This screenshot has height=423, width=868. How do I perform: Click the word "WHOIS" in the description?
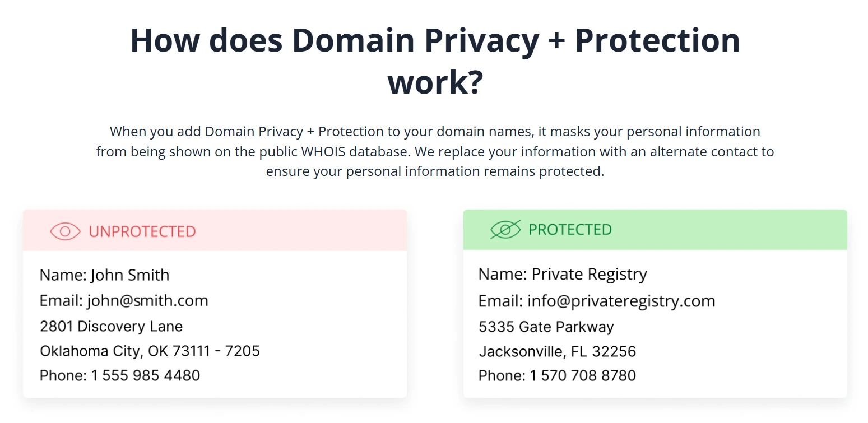point(324,152)
